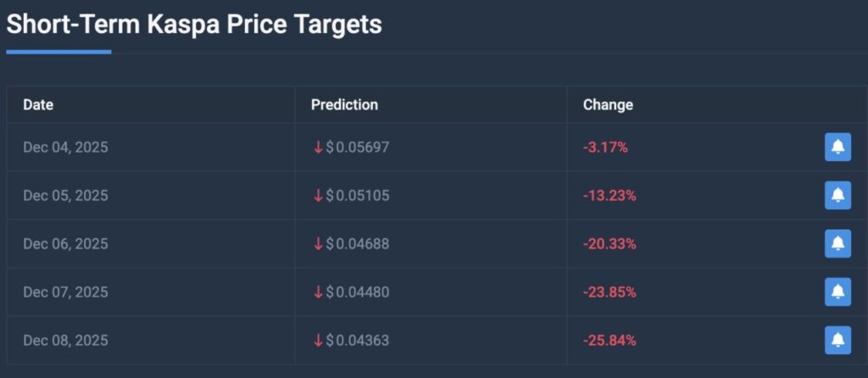Enable notification bell on Dec 07, 2025 row

click(x=837, y=292)
